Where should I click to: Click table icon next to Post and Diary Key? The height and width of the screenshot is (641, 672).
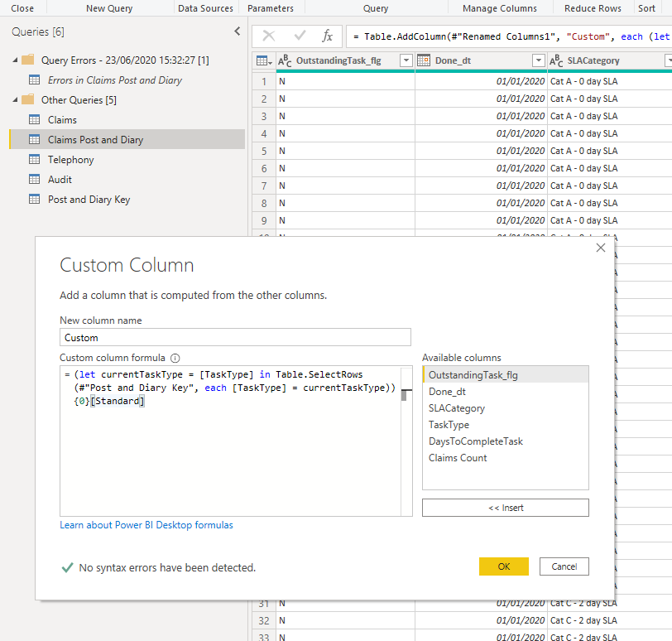coord(34,200)
